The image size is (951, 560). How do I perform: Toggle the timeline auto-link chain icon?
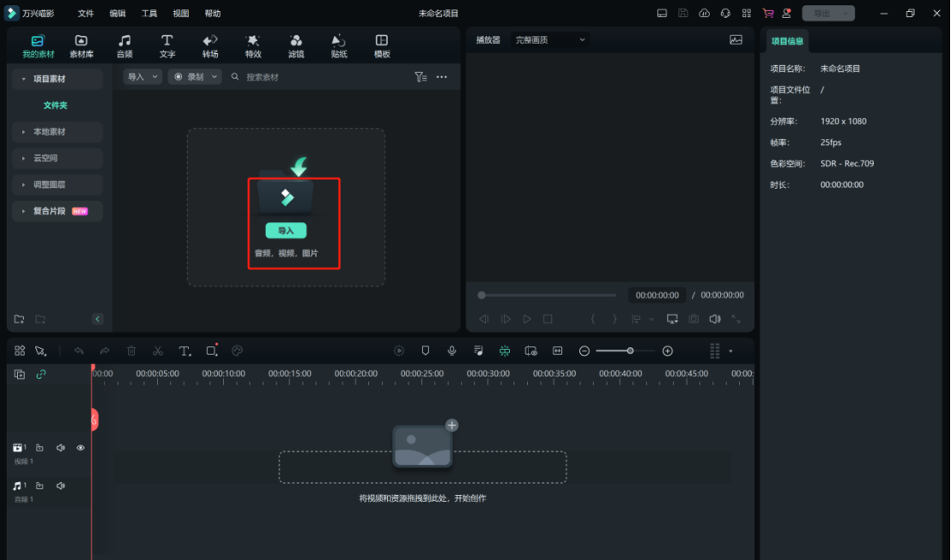40,374
